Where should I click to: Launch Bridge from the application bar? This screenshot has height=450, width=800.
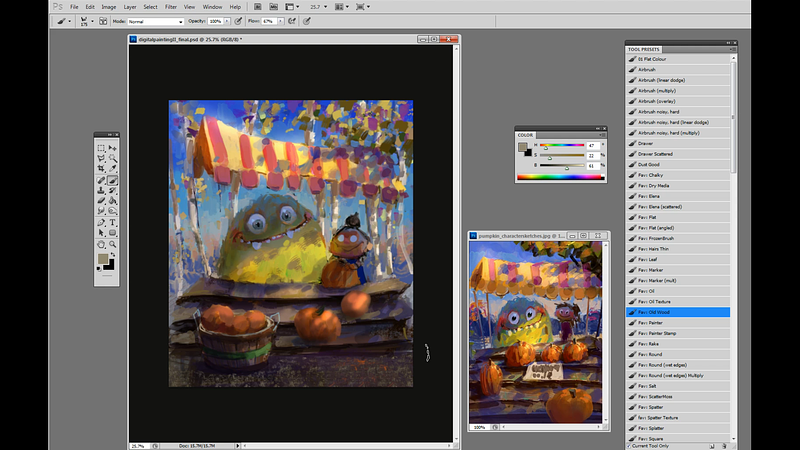(259, 6)
